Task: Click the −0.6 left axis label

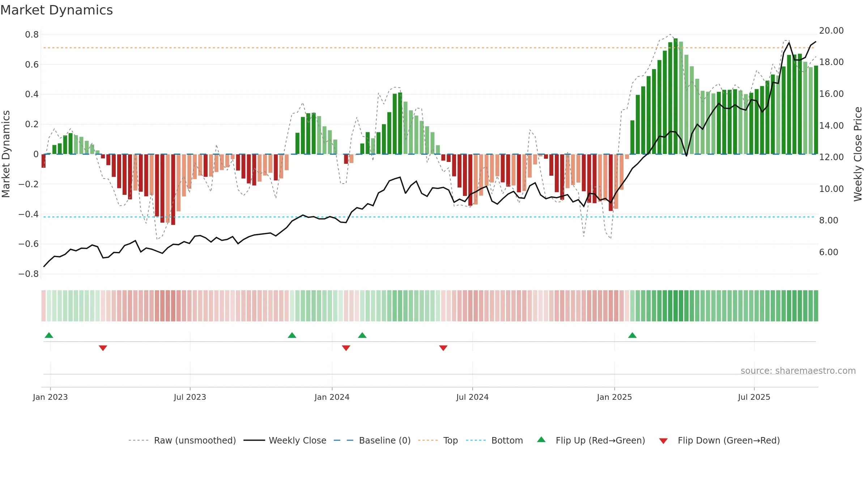Action: pos(29,244)
